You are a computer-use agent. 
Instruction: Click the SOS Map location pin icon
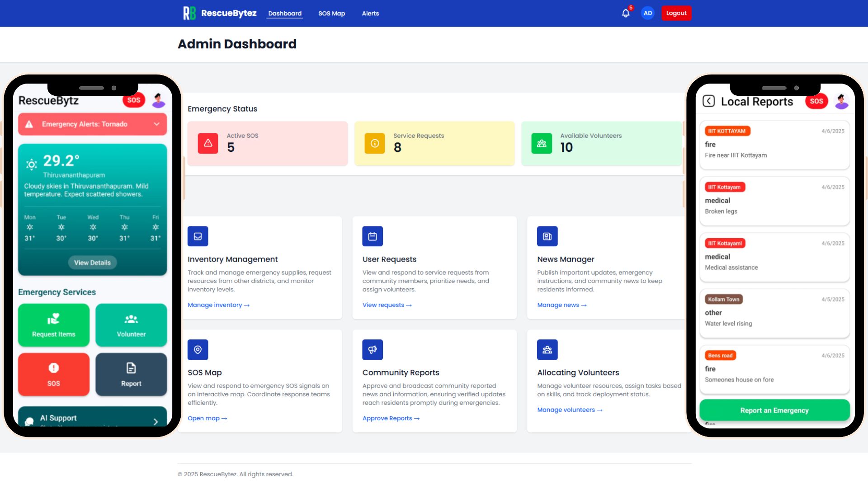pos(198,349)
